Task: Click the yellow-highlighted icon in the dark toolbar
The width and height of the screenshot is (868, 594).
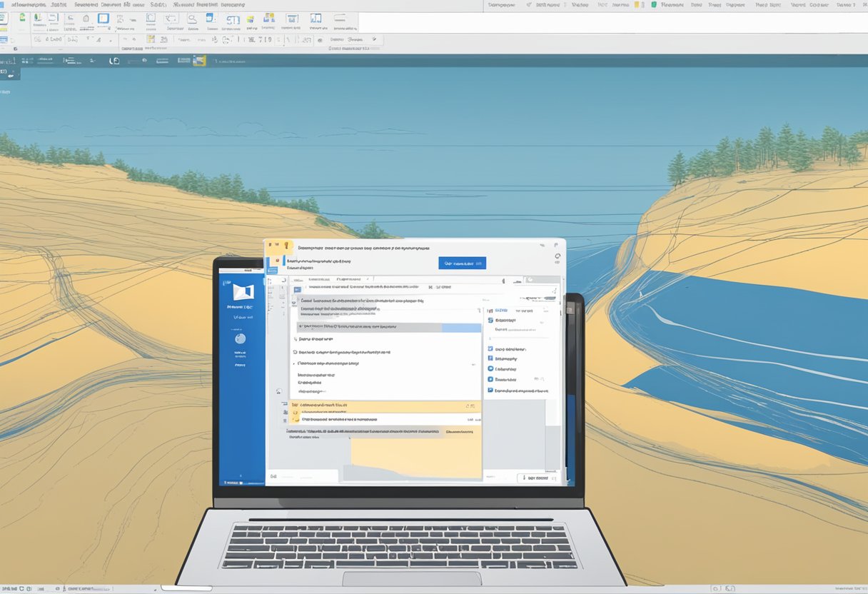Action: [x=199, y=61]
